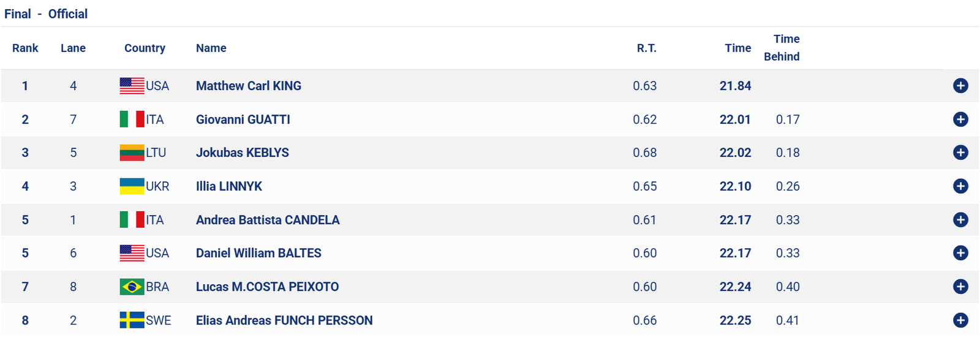Click the Sweden flag icon

click(x=132, y=320)
